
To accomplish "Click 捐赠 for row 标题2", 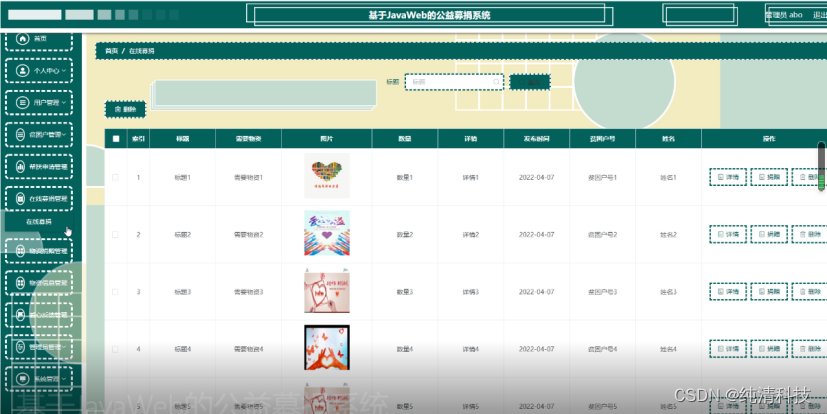I will 769,234.
